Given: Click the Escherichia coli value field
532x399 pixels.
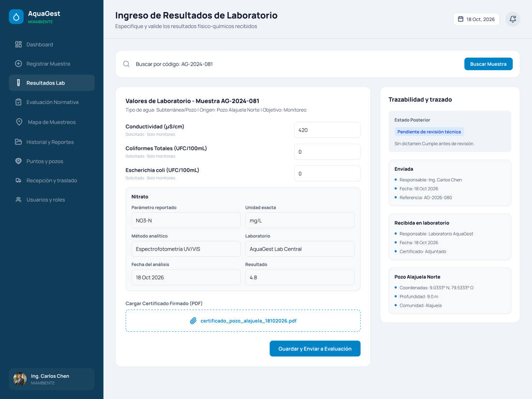Looking at the screenshot, I should tap(327, 173).
